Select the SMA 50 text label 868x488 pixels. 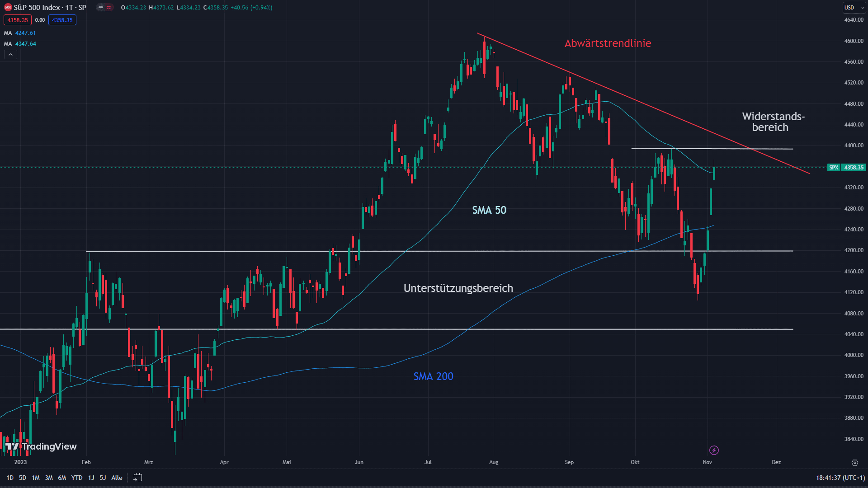click(489, 210)
